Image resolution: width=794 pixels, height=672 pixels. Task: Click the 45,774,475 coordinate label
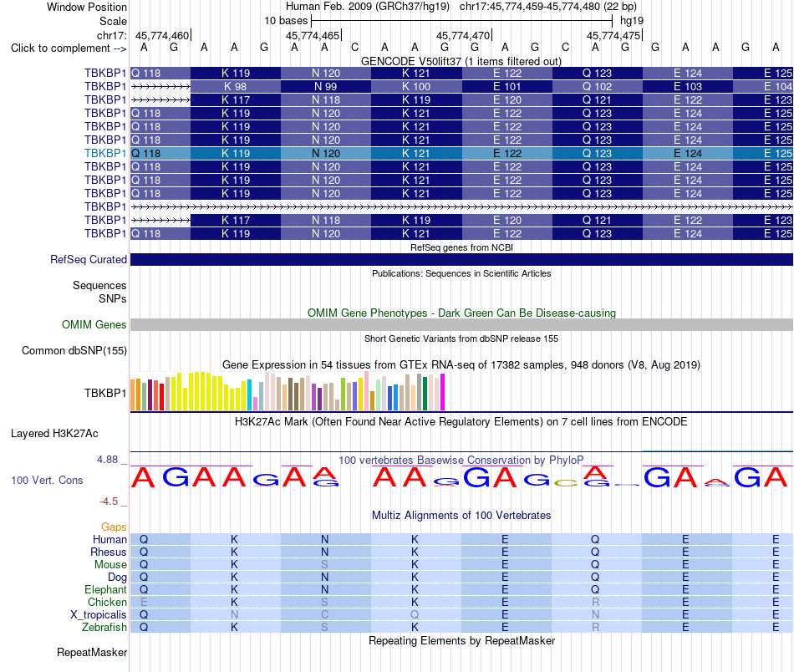[x=613, y=35]
